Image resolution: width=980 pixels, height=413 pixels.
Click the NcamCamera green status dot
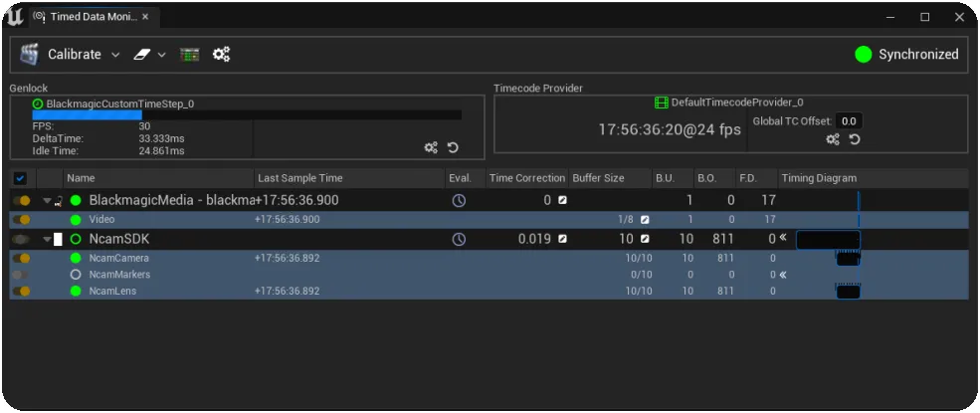77,258
